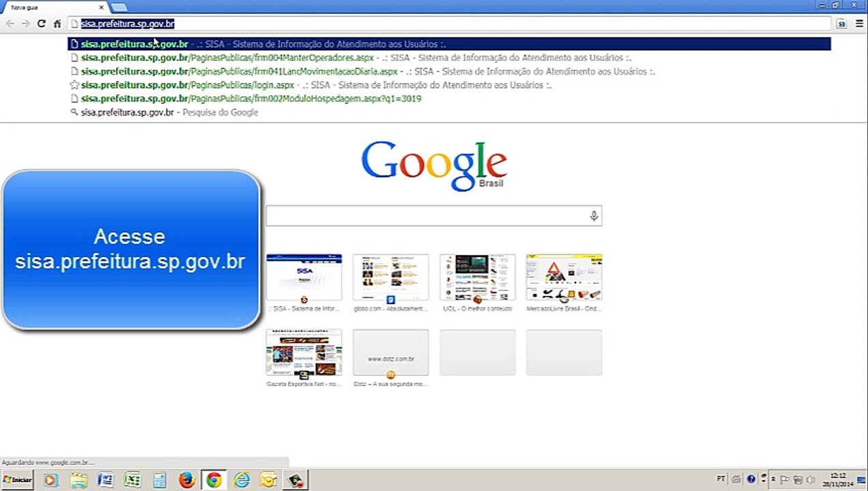Open the Gazeta Esportiva thumbnail
This screenshot has width=868, height=491.
pos(304,353)
